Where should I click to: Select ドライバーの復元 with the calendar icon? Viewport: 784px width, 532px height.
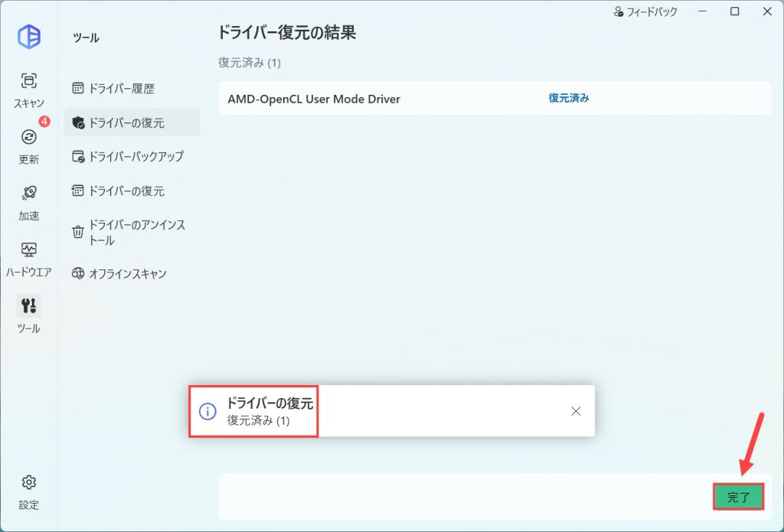(x=132, y=191)
